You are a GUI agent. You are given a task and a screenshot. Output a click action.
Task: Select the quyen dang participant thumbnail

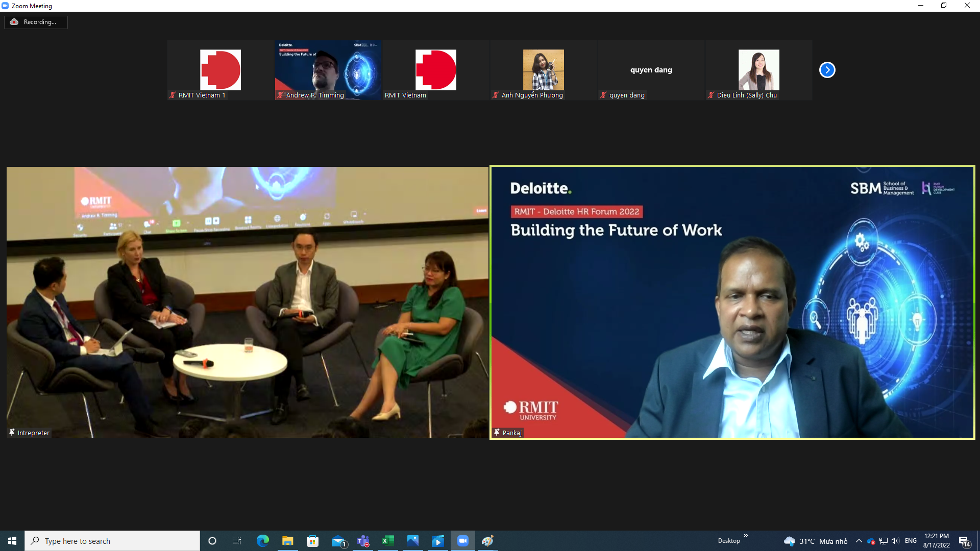[x=651, y=70]
